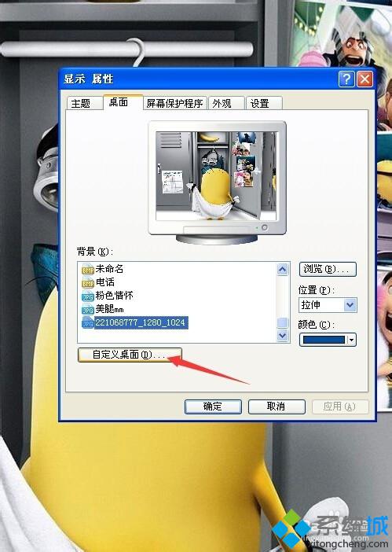
Task: Click the help question mark icon
Action: coord(346,79)
